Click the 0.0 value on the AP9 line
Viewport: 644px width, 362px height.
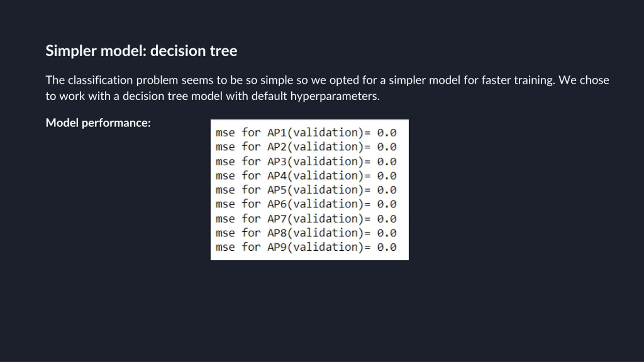387,247
